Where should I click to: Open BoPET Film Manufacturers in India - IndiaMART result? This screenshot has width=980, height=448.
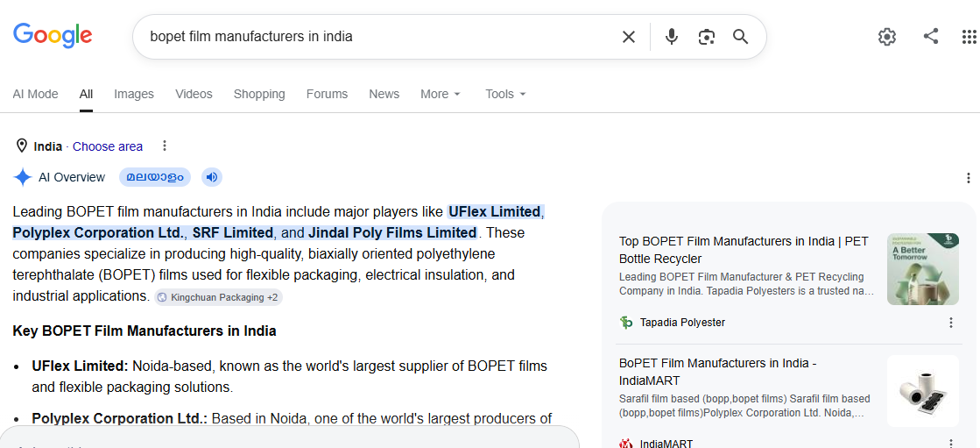point(718,372)
